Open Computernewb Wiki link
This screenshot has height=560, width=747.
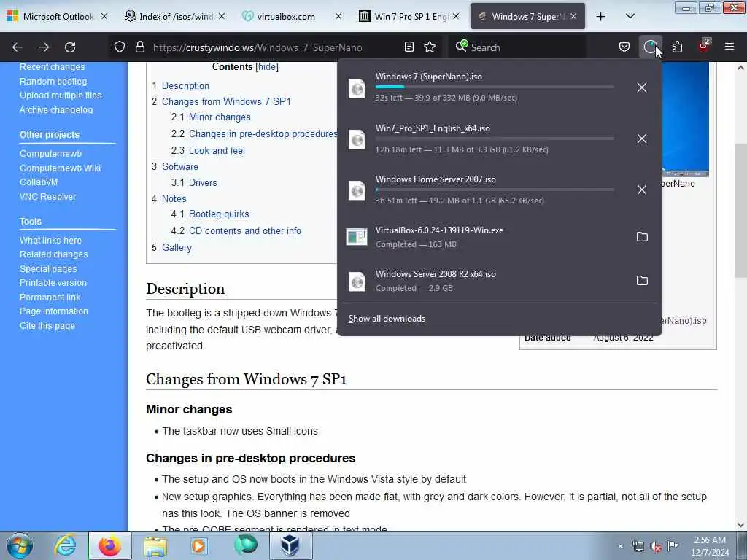click(x=60, y=168)
